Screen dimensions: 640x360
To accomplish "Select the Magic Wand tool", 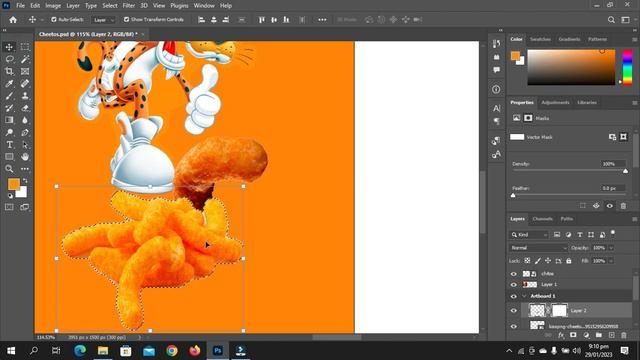I will [25, 59].
